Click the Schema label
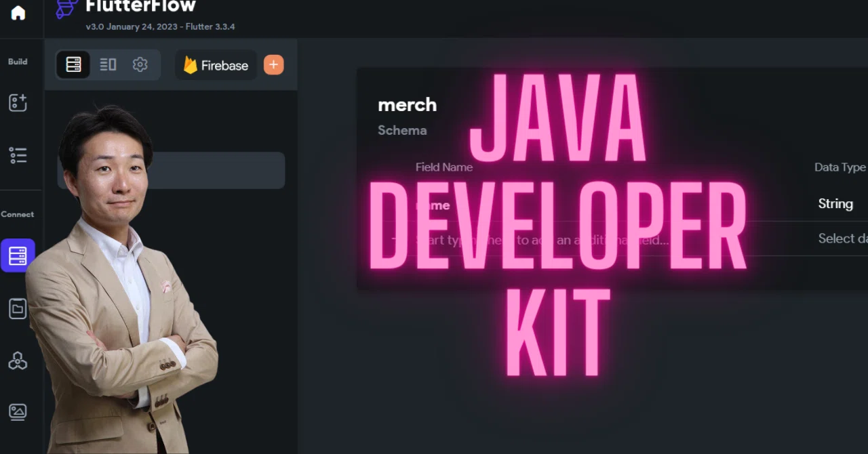868x454 pixels. click(x=402, y=130)
